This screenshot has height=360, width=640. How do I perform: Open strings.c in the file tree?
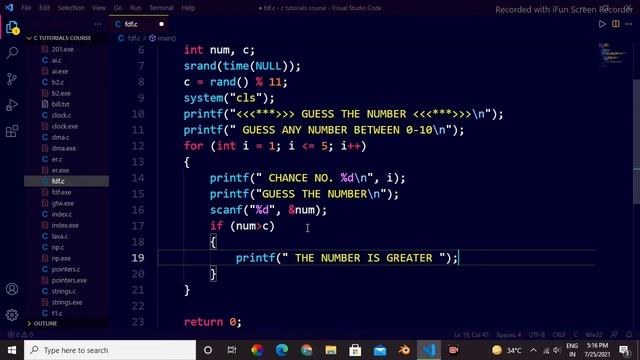pos(63,291)
